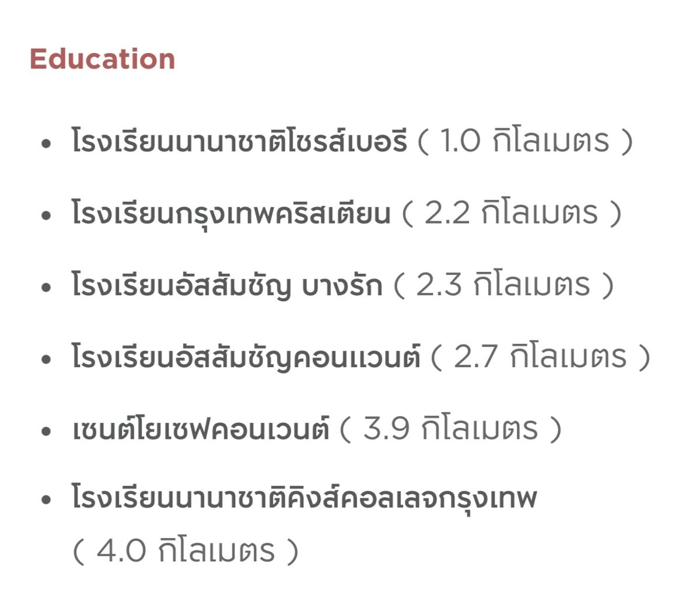
Task: Select เซนต์โยเซฟคอนเวนต์ school name
Action: [201, 429]
